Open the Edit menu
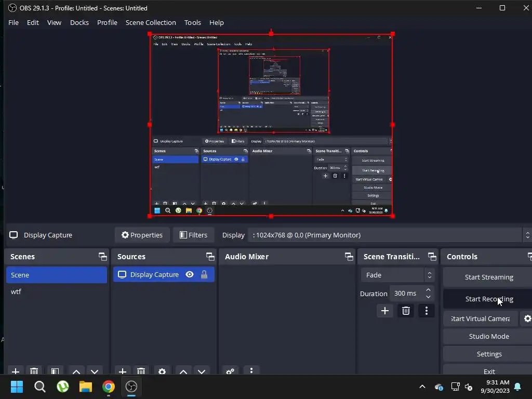The image size is (532, 399). (x=33, y=22)
